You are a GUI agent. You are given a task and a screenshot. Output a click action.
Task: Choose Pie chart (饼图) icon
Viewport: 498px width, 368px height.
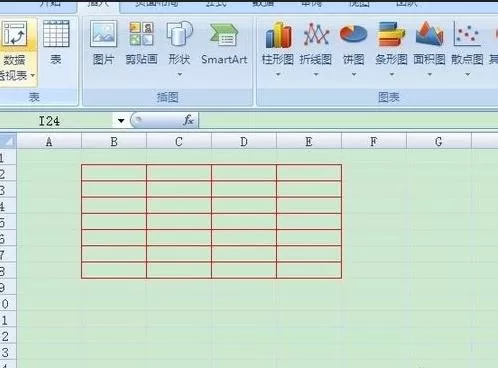pos(353,34)
